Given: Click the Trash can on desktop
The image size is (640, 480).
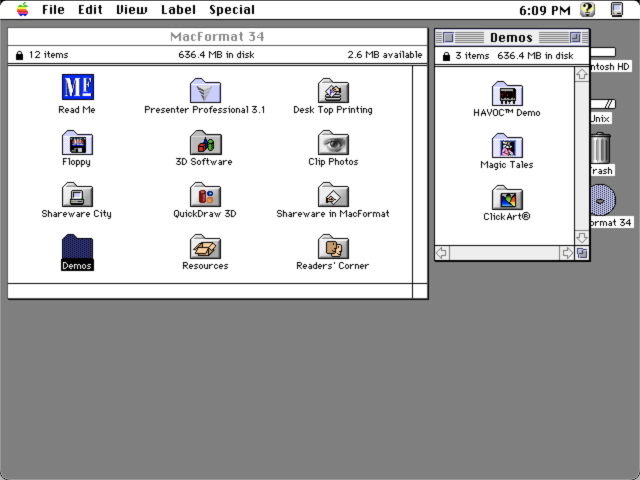Looking at the screenshot, I should pos(600,148).
